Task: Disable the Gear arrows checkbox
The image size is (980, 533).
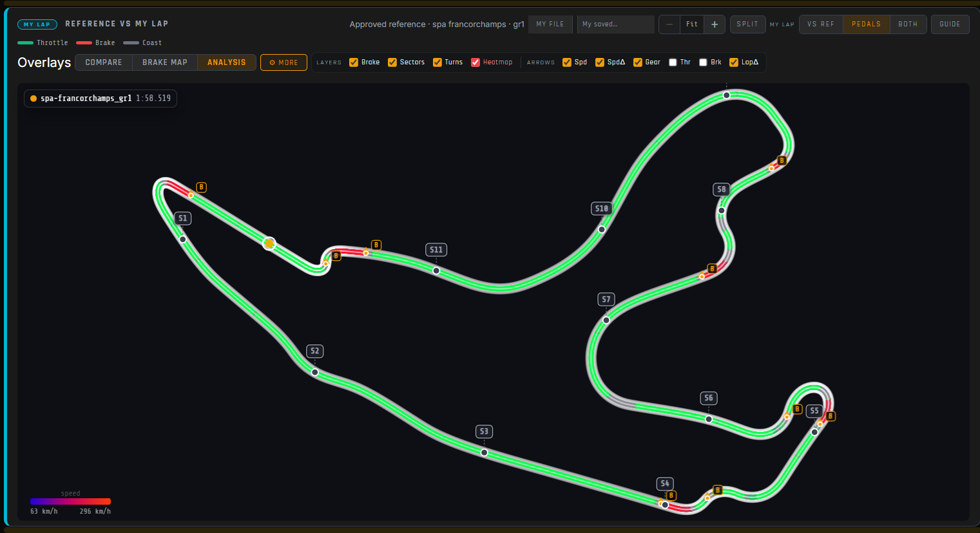Action: pos(638,62)
